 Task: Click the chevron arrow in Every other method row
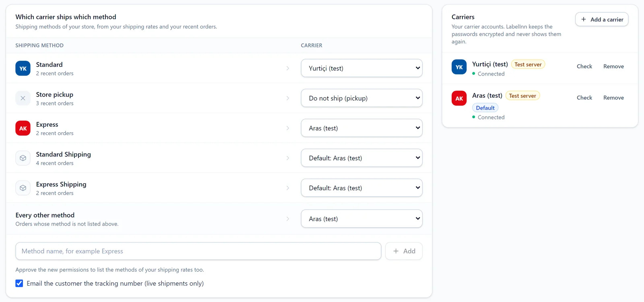(288, 219)
